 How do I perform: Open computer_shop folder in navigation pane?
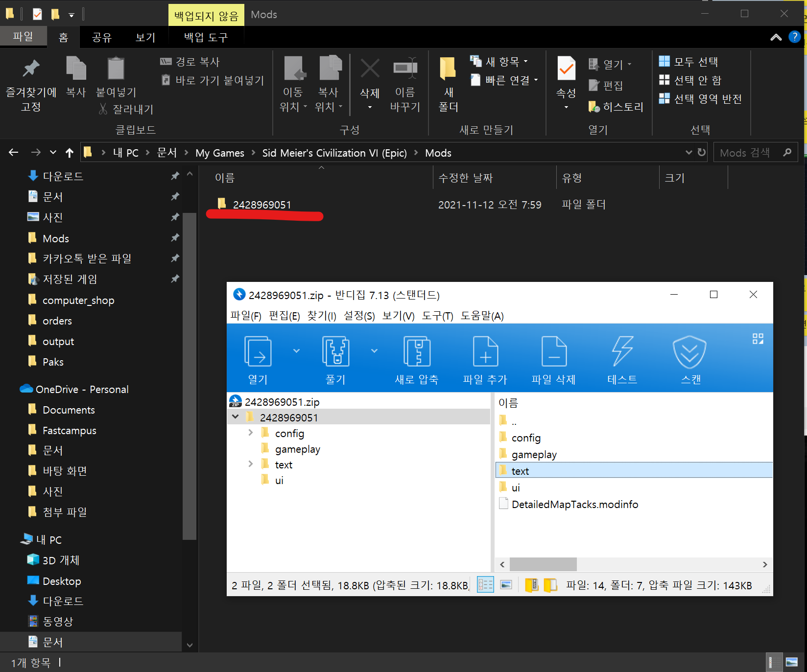78,300
